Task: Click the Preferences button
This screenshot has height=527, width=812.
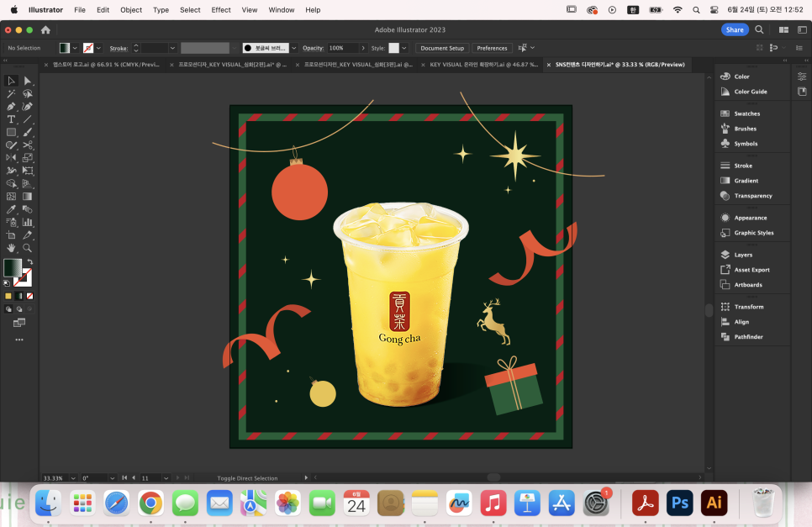Action: pos(492,48)
